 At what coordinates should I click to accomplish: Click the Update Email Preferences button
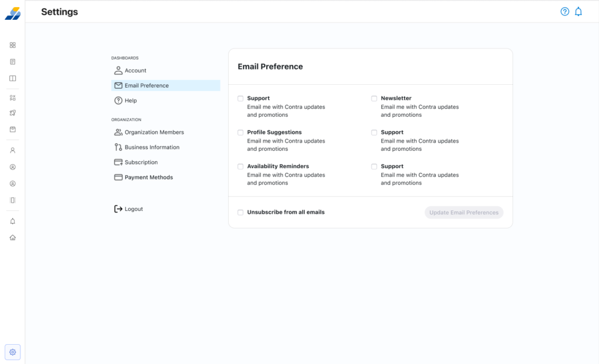point(464,213)
